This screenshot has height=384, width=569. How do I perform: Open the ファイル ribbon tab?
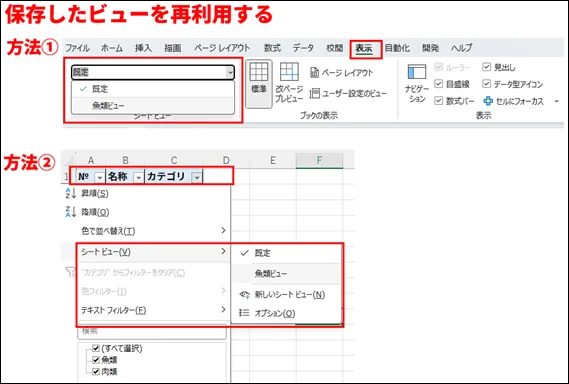coord(77,48)
